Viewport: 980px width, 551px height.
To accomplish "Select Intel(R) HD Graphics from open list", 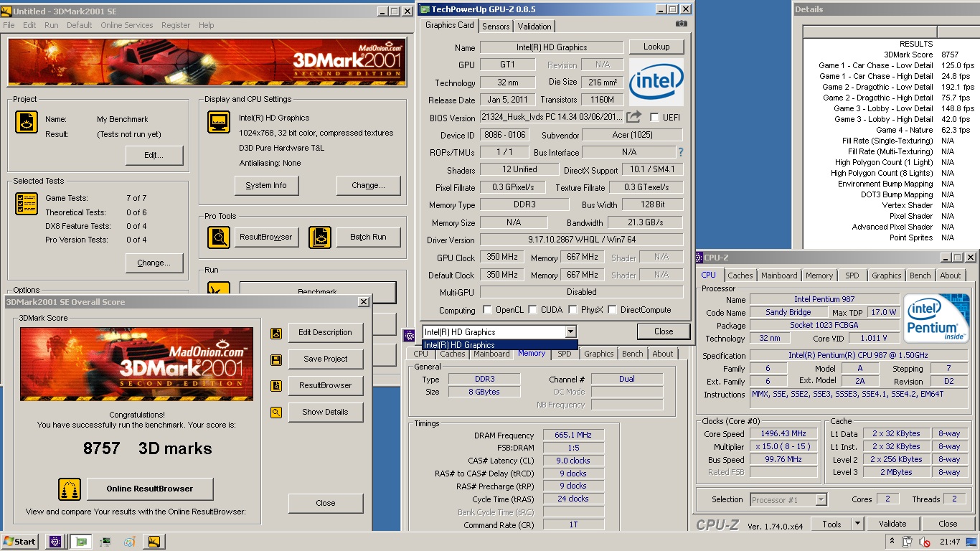I will tap(499, 345).
